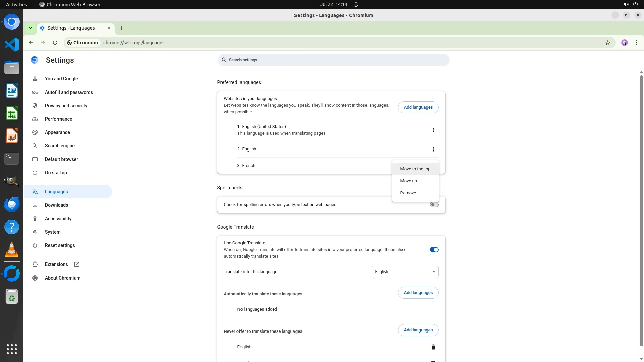Viewport: 644px width, 362px height.
Task: Delete English from never-translate list
Action: pyautogui.click(x=433, y=347)
